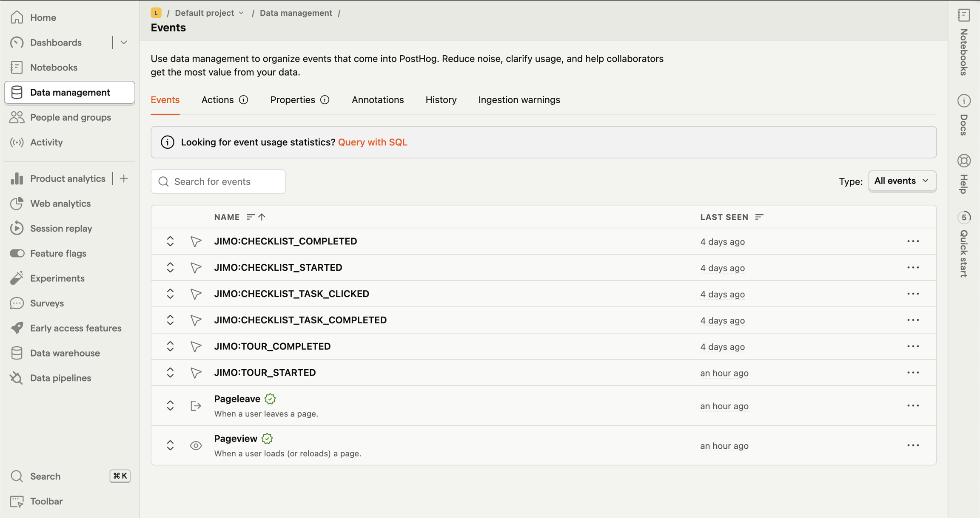Screen dimensions: 980x518
Task: Switch to the Ingestion warnings tab
Action: tap(519, 100)
